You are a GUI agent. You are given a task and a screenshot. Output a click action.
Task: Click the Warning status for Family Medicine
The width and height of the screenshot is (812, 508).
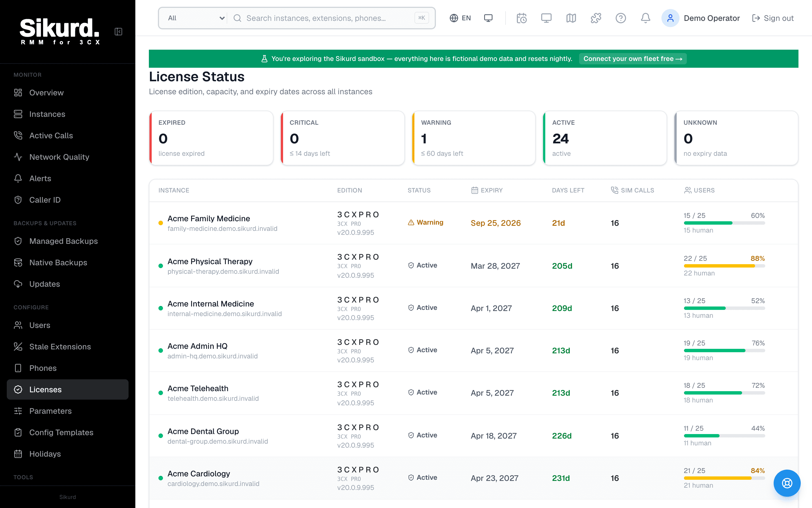425,222
